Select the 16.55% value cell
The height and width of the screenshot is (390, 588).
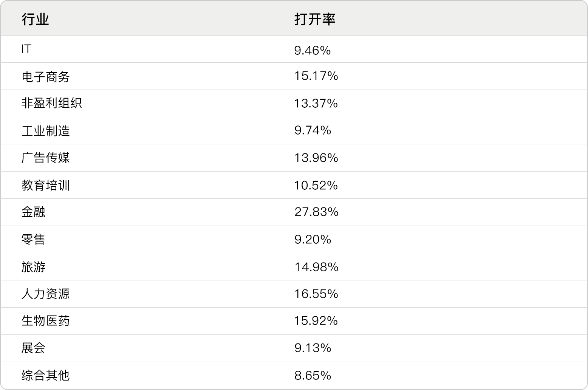316,294
